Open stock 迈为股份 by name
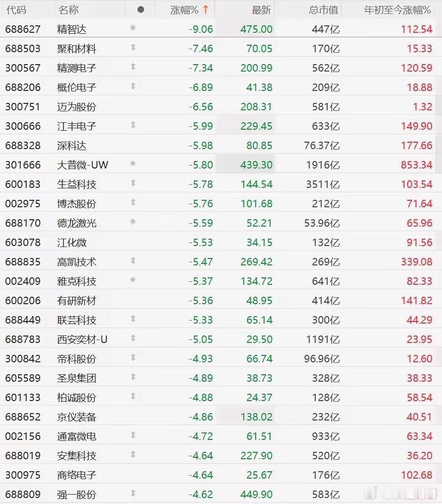Image resolution: width=442 pixels, height=504 pixels. (x=76, y=107)
